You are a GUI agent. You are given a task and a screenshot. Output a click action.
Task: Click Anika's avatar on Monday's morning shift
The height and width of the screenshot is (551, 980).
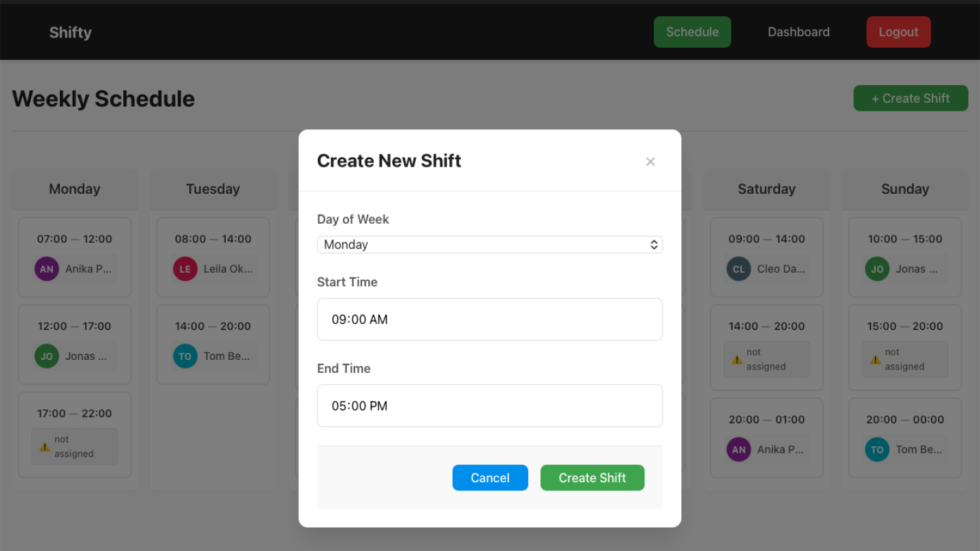click(46, 269)
